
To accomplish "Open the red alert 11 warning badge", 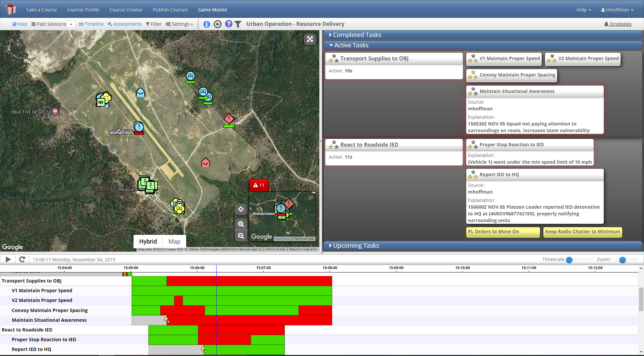I will point(259,185).
